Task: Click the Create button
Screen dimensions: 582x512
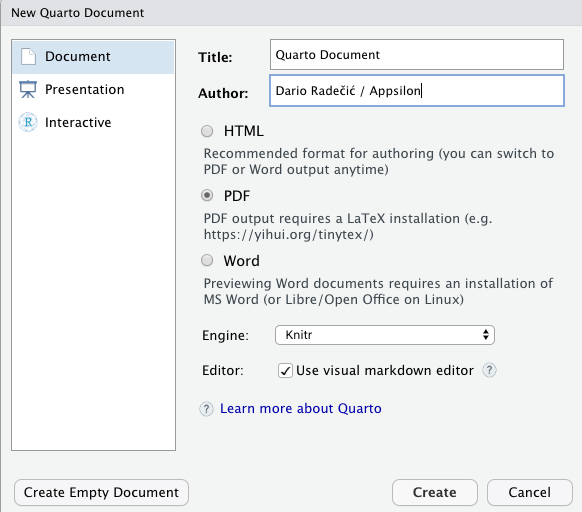Action: click(435, 492)
